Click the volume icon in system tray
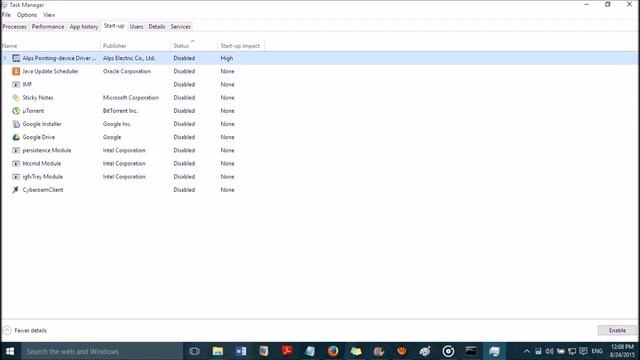 (549, 351)
